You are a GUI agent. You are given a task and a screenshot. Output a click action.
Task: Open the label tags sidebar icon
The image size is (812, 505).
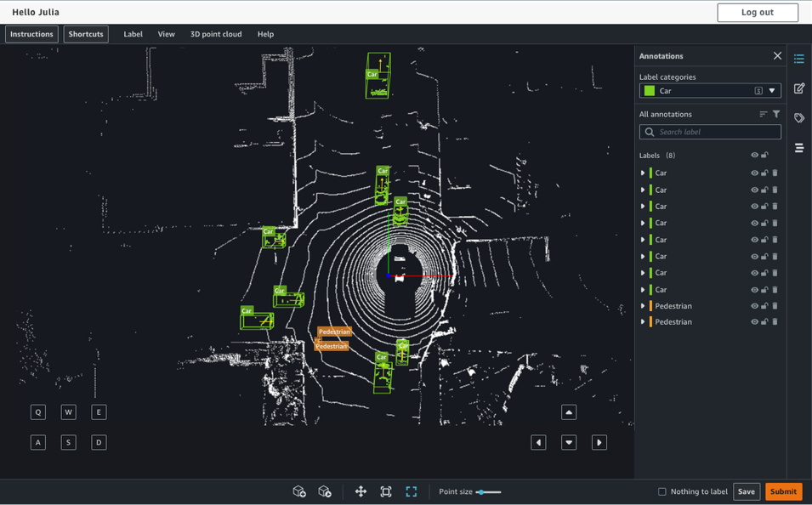click(799, 118)
